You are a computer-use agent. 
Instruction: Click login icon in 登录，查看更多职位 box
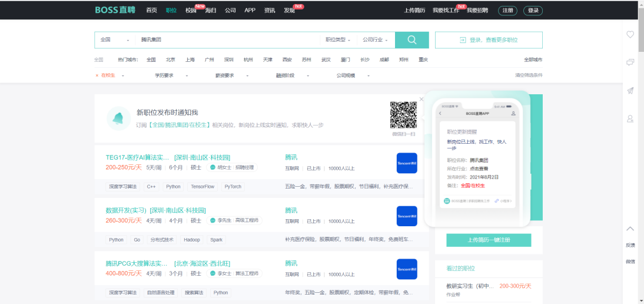click(463, 40)
